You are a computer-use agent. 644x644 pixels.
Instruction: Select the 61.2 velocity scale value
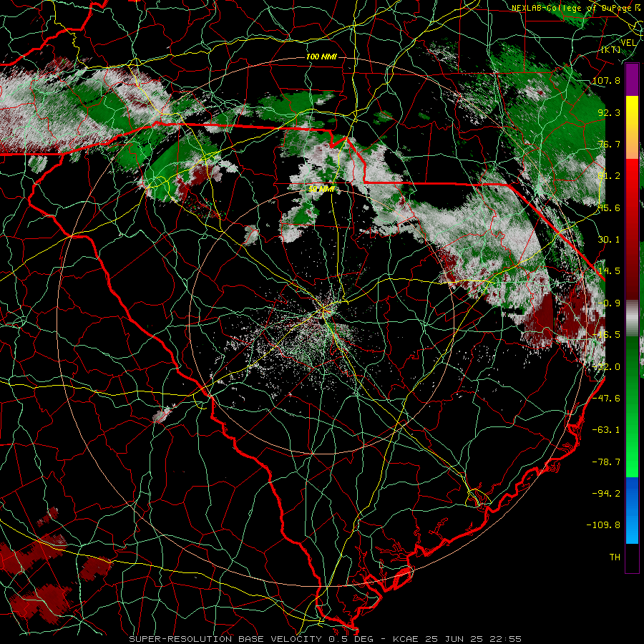(609, 175)
